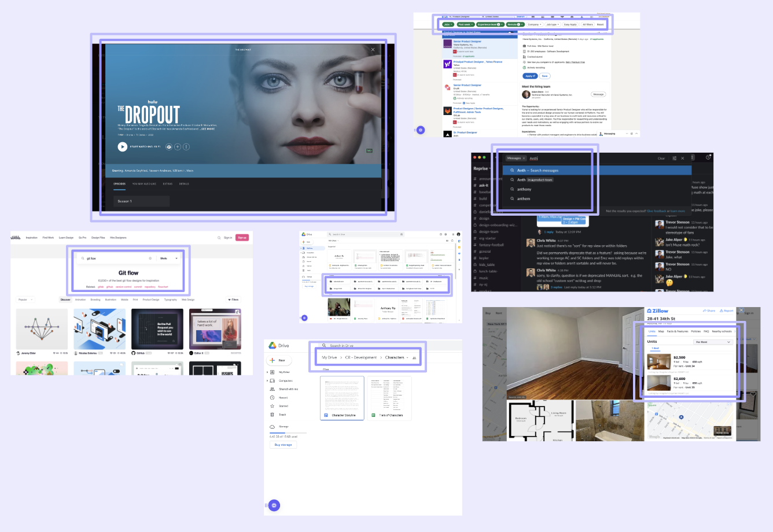This screenshot has height=532, width=773.
Task: Open the Past week date filter on LinkedIn
Action: tap(466, 24)
